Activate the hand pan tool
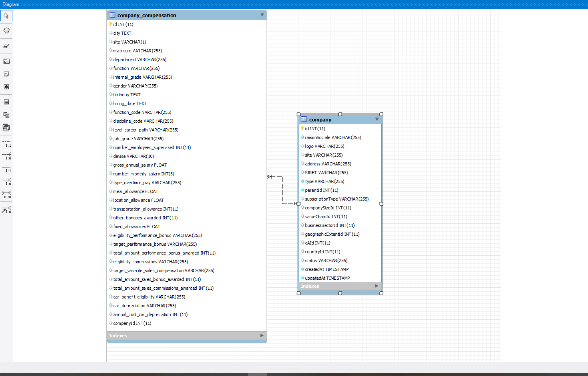 (x=6, y=31)
